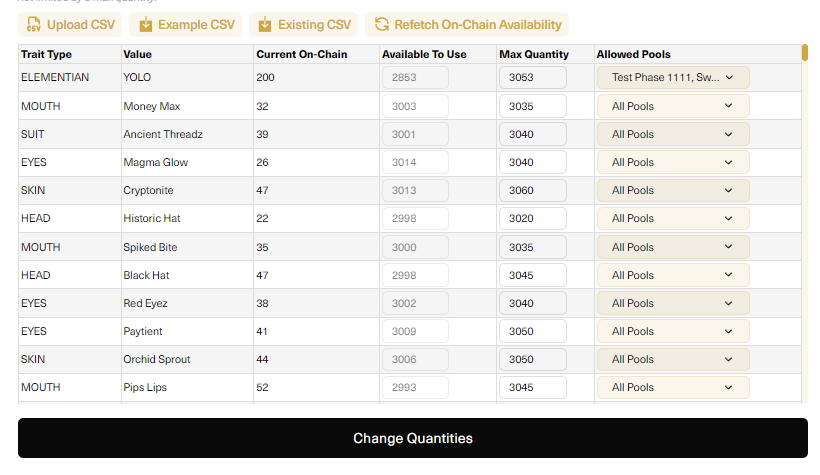Click the Existing CSV download icon

click(266, 25)
